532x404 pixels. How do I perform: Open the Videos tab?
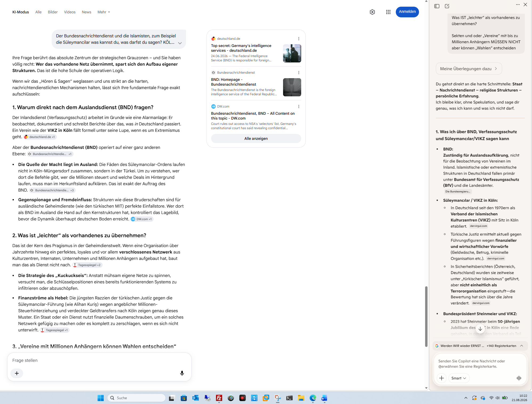pyautogui.click(x=70, y=12)
